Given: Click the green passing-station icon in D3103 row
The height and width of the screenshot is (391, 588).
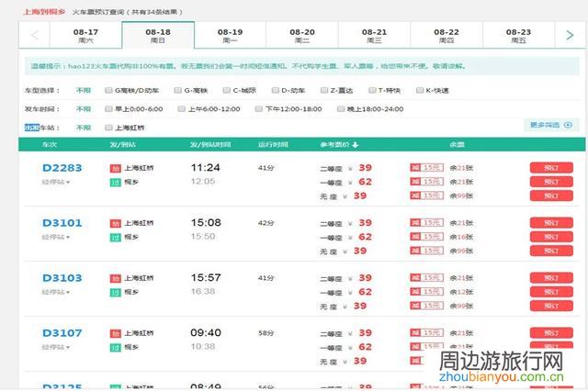Looking at the screenshot, I should point(116,293).
